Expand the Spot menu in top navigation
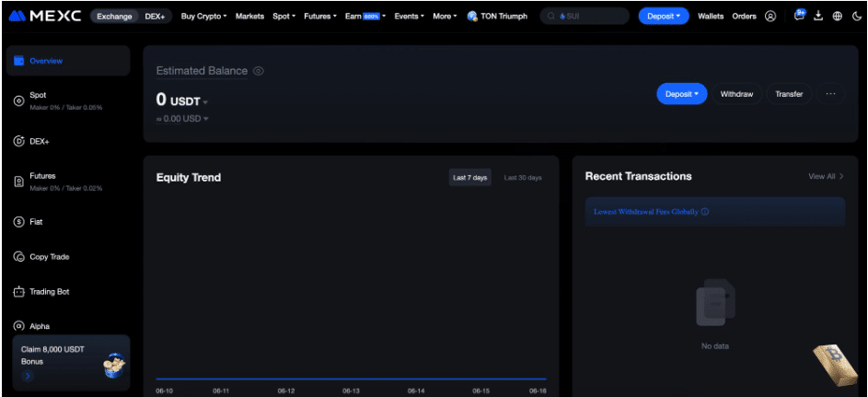The width and height of the screenshot is (868, 397). click(284, 16)
